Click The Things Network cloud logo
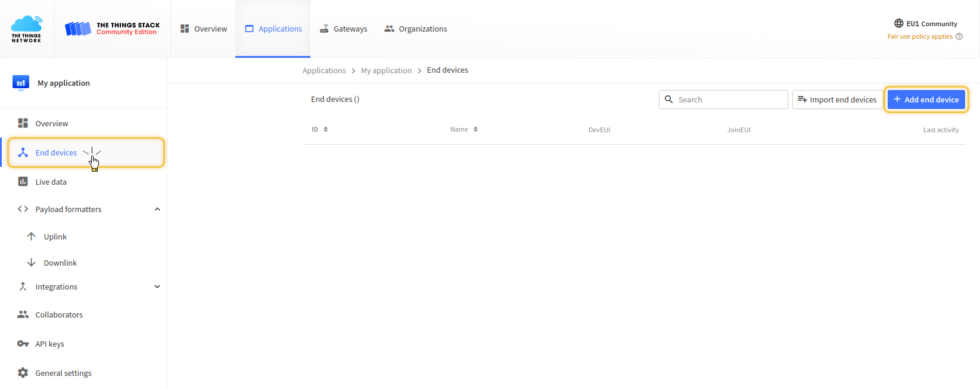This screenshot has width=980, height=389. coord(27,29)
